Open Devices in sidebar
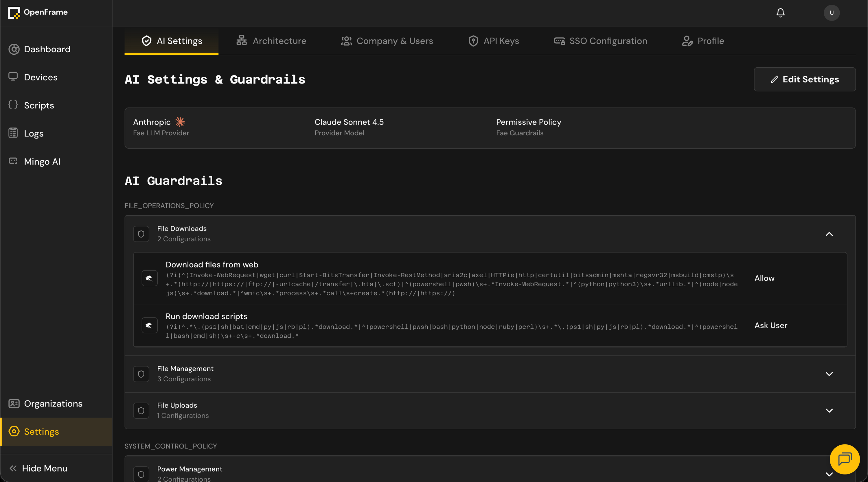This screenshot has width=868, height=482. tap(56, 77)
